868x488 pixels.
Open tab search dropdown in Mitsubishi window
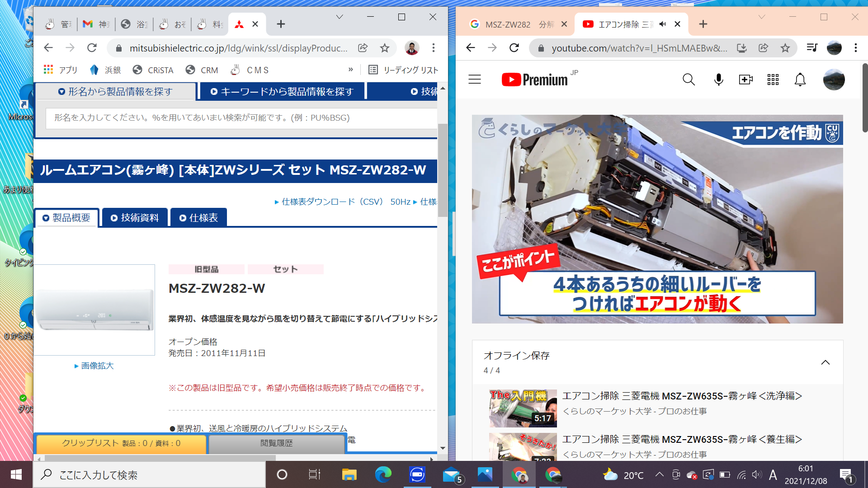tap(340, 17)
